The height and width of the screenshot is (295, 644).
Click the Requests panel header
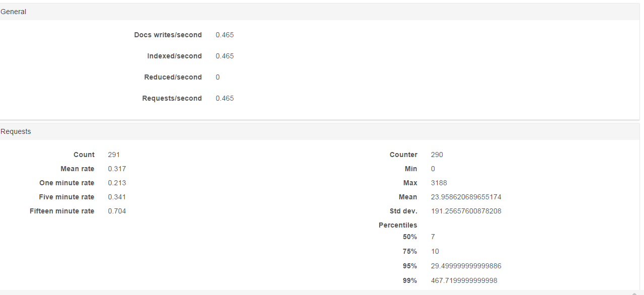320,131
